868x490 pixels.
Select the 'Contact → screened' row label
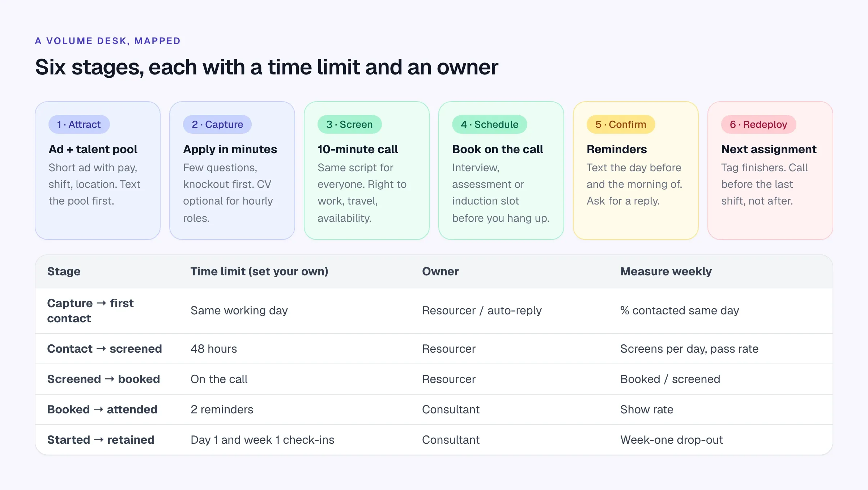pos(105,349)
